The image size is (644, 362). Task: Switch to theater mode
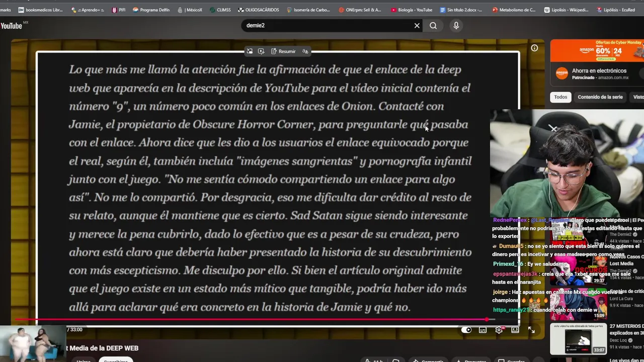515,330
